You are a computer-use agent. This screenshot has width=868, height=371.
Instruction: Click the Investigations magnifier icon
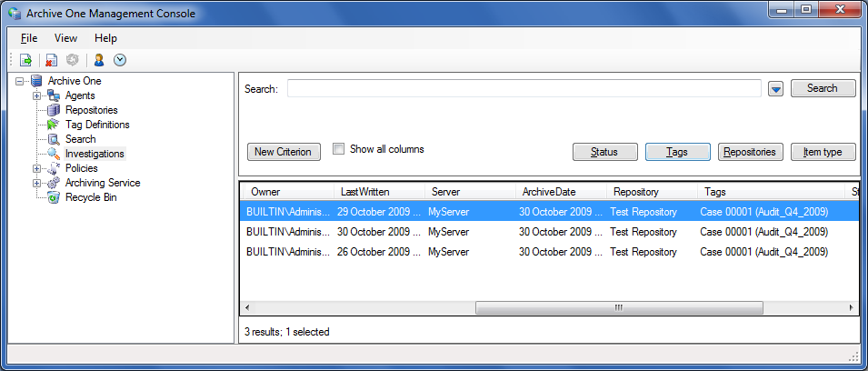[54, 154]
